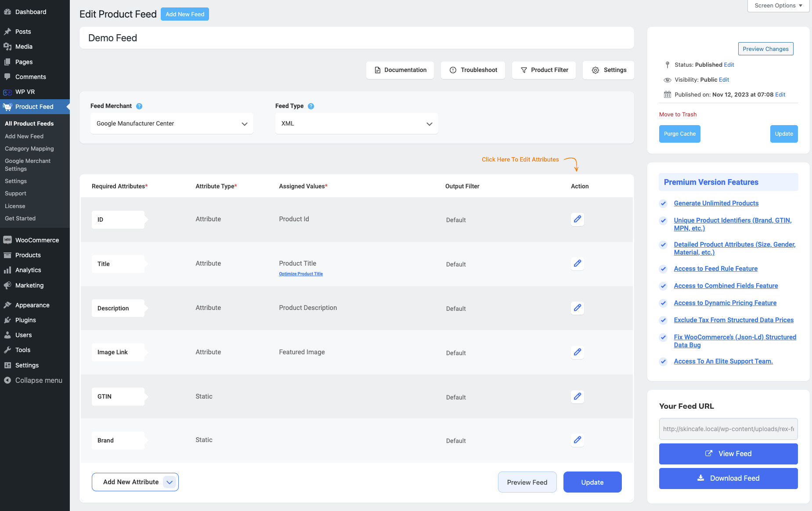Viewport: 812px width, 511px height.
Task: Click the Preview Changes button
Action: (x=765, y=49)
